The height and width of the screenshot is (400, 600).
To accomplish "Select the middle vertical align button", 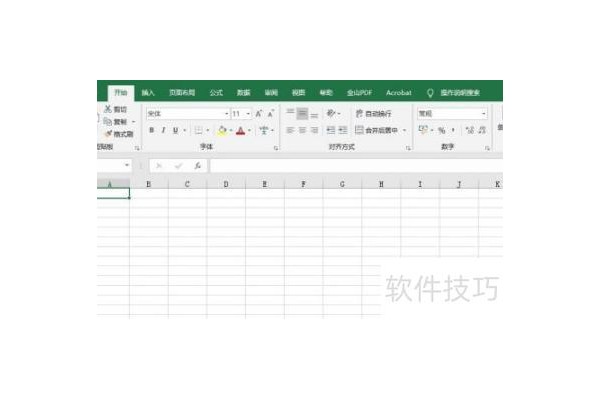I will [x=302, y=113].
